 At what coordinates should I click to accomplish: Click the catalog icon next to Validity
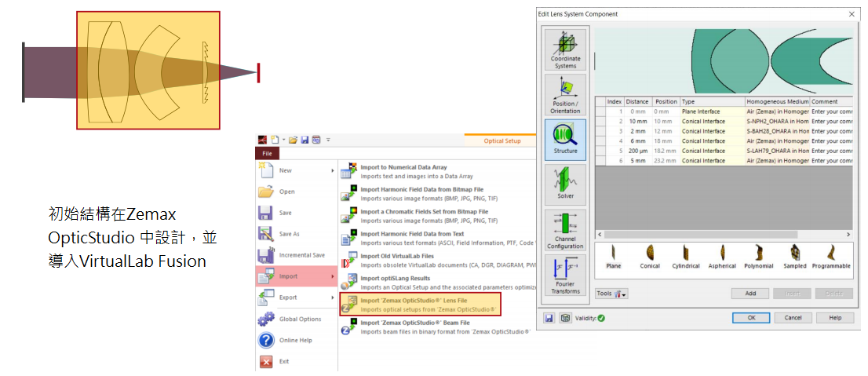coord(564,318)
